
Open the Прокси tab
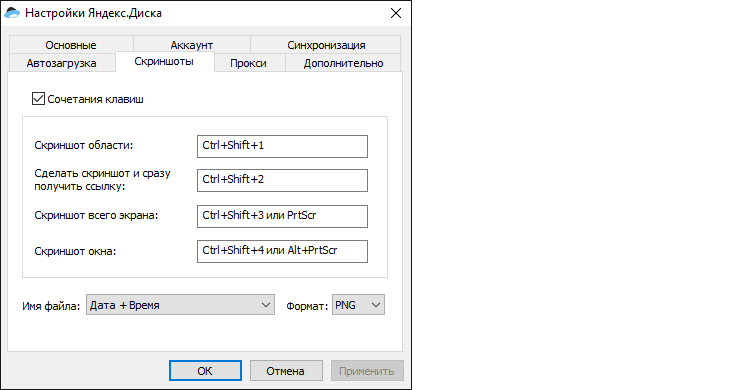coord(249,63)
